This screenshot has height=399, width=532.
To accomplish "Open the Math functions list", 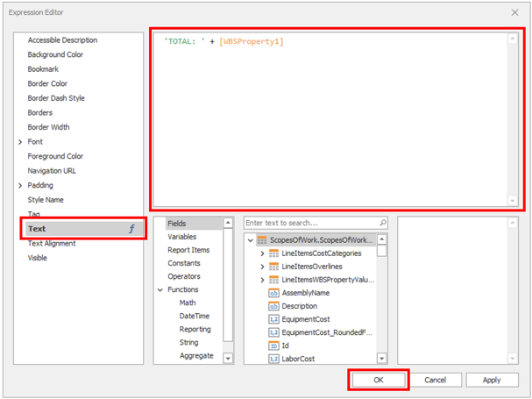I will click(x=188, y=303).
